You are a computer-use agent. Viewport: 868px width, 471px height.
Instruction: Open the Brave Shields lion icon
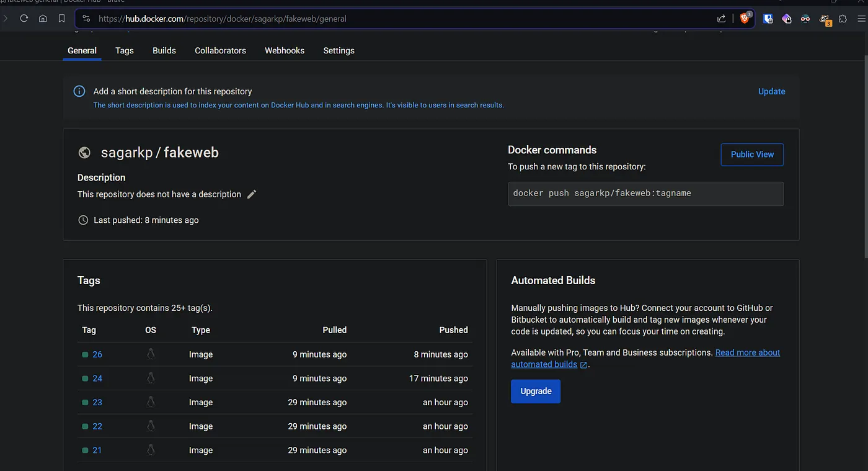point(745,19)
